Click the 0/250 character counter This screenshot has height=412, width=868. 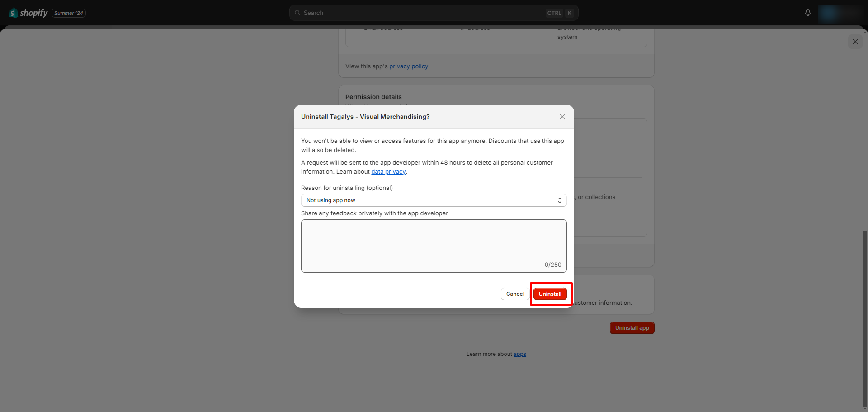[553, 265]
